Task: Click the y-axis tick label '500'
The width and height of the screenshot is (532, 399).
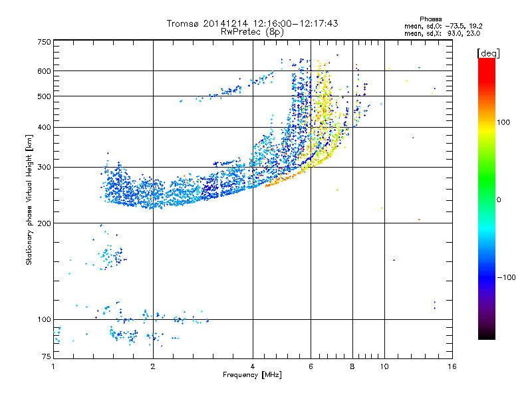Action: pos(44,96)
